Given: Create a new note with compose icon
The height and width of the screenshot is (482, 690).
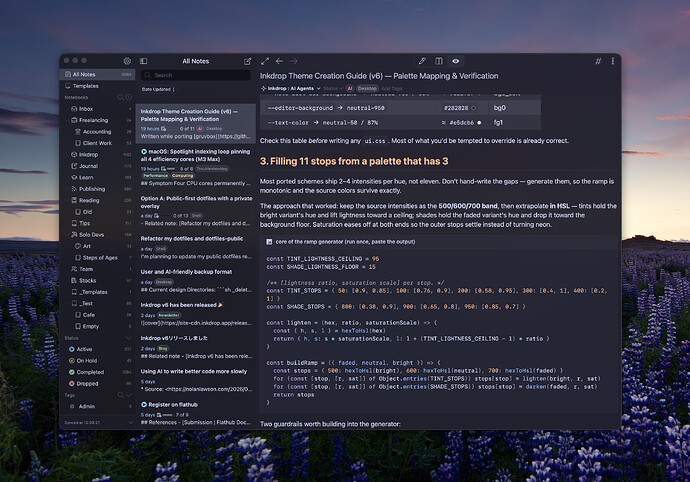Looking at the screenshot, I should click(248, 61).
